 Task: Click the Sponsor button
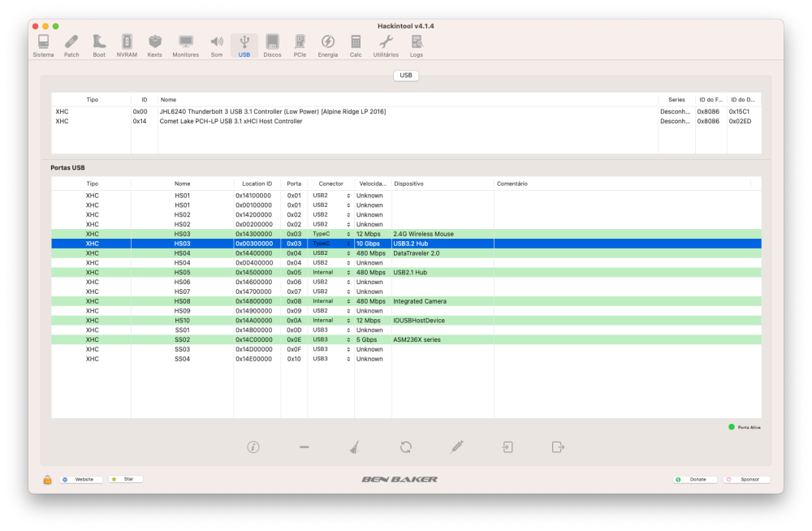747,480
